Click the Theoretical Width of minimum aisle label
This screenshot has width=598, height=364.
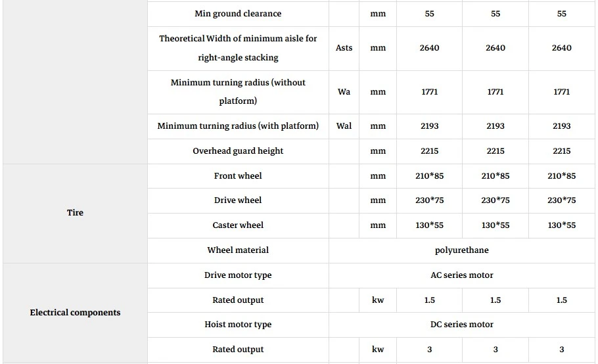coord(238,48)
